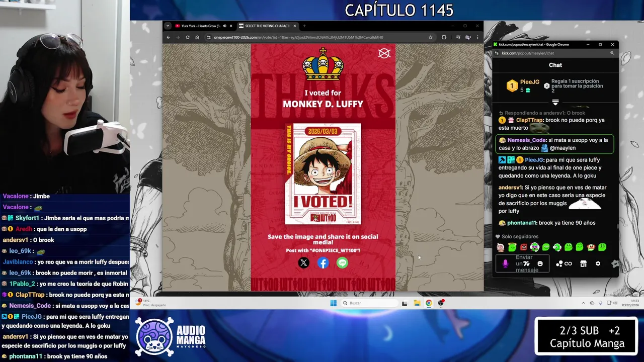Share vote on Facebook
The width and height of the screenshot is (644, 362).
323,262
